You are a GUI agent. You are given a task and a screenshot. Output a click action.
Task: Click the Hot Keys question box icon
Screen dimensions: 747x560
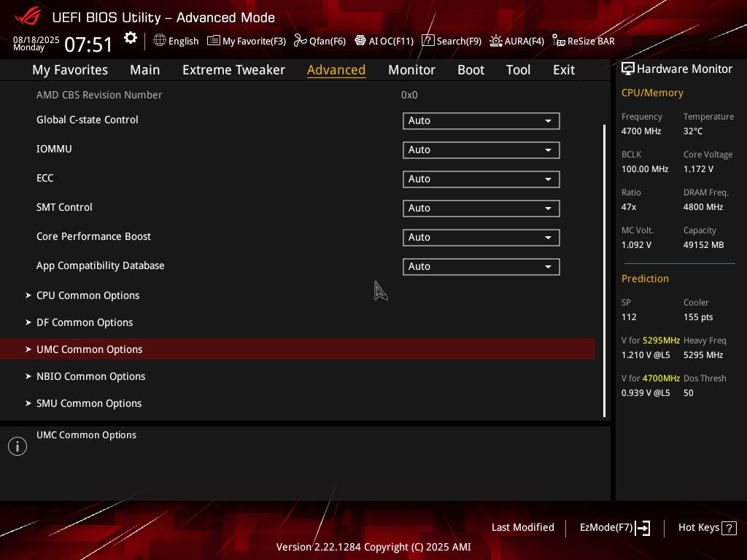[x=729, y=528]
